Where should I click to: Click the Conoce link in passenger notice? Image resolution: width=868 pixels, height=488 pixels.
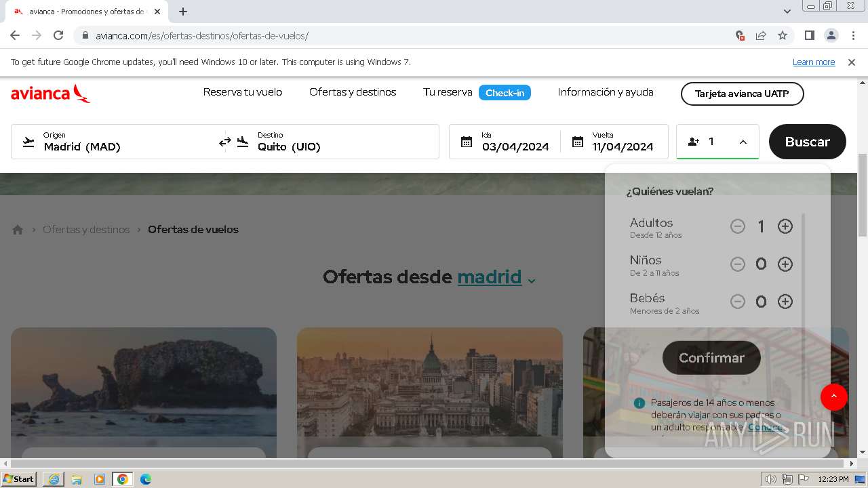(x=766, y=427)
